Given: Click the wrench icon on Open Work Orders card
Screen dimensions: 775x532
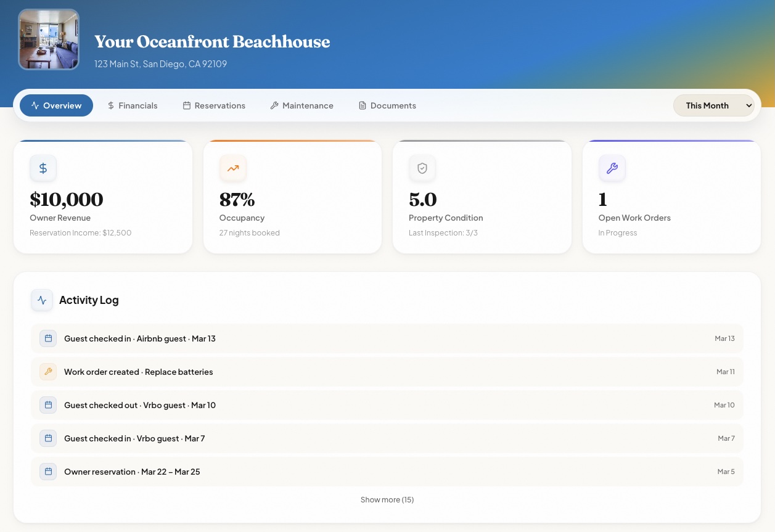Looking at the screenshot, I should (612, 168).
